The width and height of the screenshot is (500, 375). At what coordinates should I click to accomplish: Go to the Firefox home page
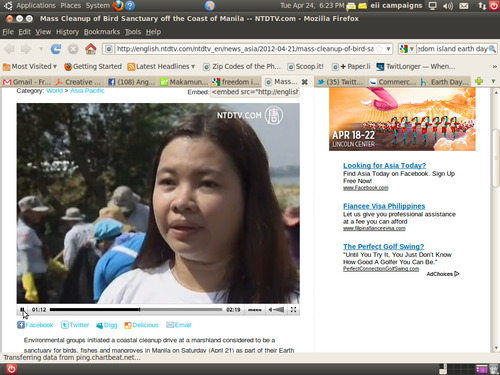click(x=91, y=49)
